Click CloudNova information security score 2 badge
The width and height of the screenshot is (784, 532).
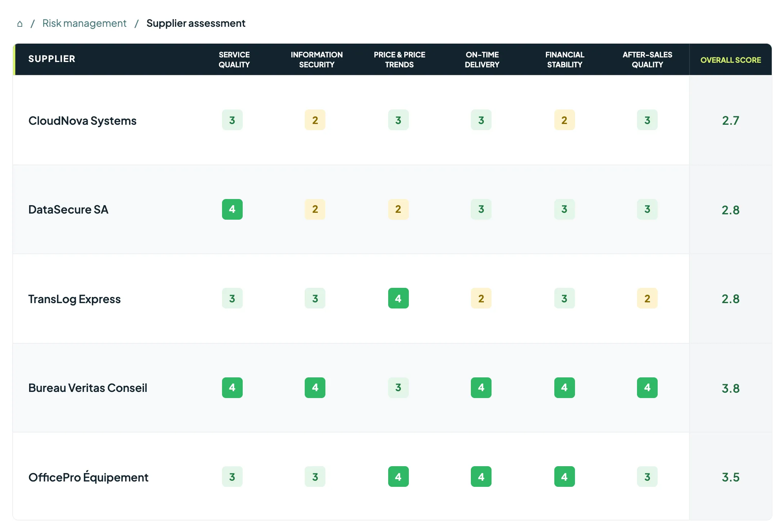click(315, 120)
